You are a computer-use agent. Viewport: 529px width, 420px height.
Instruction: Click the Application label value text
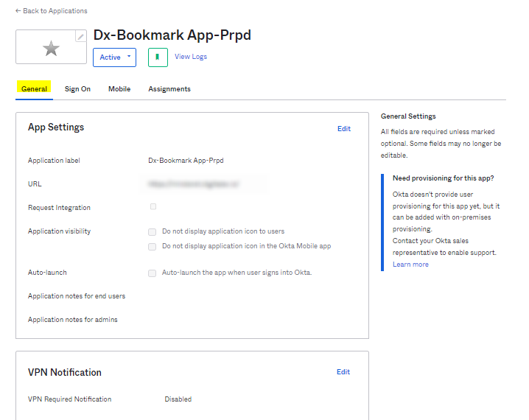186,160
